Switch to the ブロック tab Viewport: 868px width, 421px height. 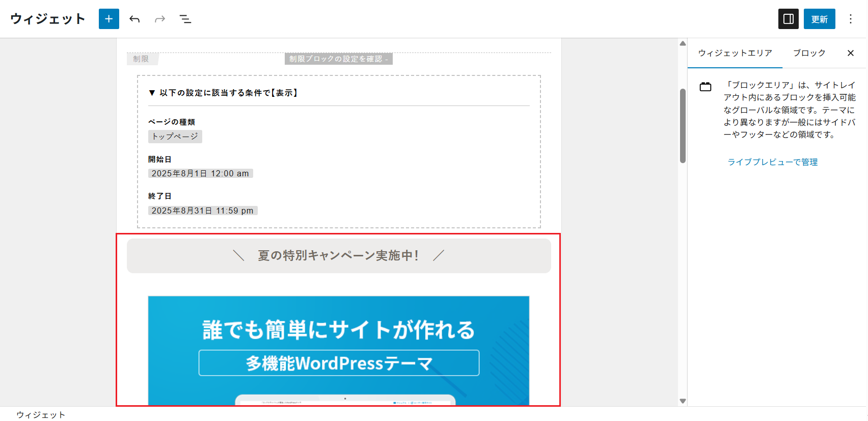click(809, 53)
